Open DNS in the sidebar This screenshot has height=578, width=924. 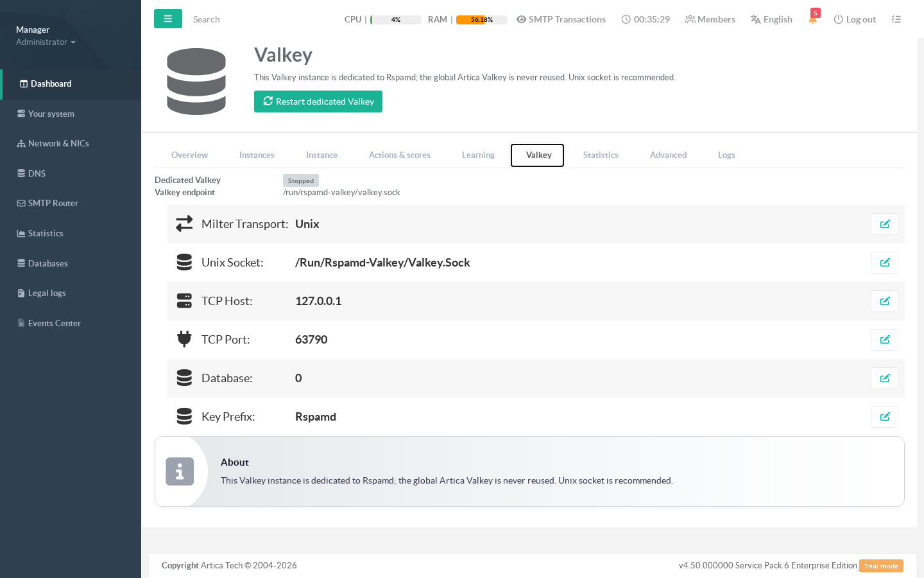point(71,173)
